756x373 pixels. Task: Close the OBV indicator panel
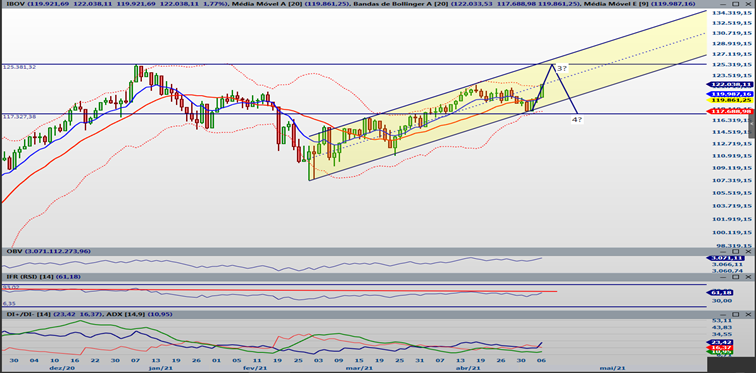[x=748, y=252]
